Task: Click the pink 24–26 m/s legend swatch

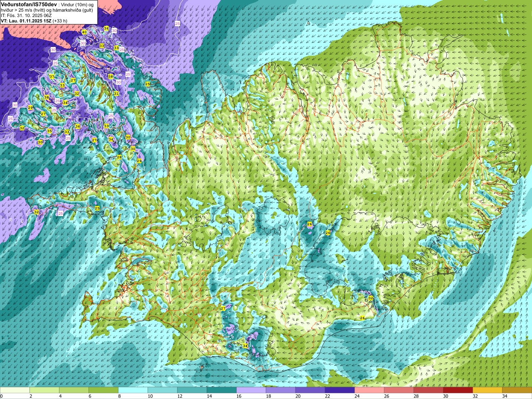Action: [x=369, y=390]
